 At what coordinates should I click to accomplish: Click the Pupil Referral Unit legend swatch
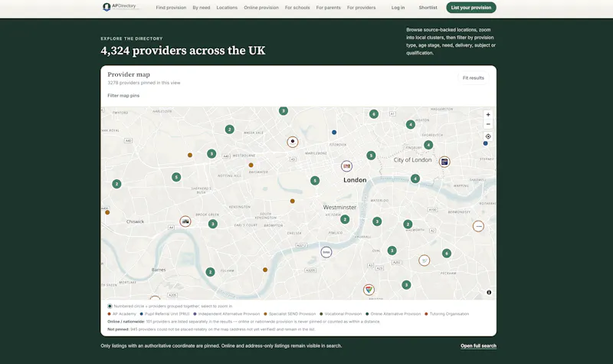(x=142, y=314)
